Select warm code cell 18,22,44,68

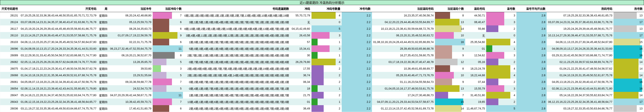[478, 75]
